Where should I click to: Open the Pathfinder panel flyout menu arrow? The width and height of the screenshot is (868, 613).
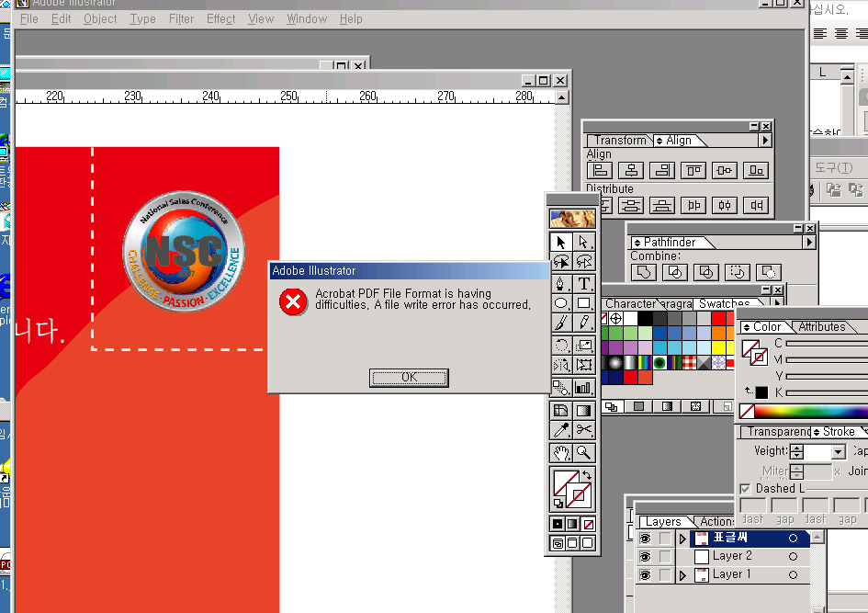coord(809,243)
